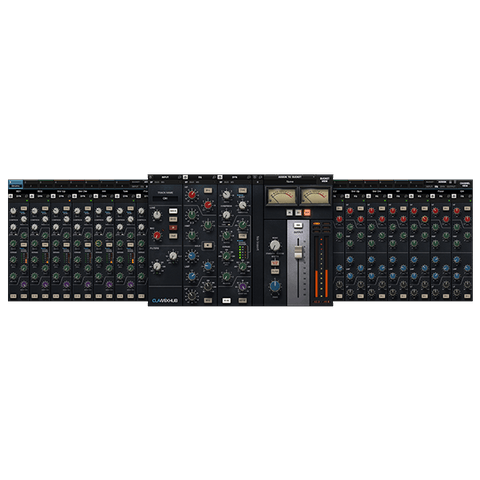The image size is (480, 480).
Task: Adjust the first green HMF knob in the center EQ
Action: (192, 215)
